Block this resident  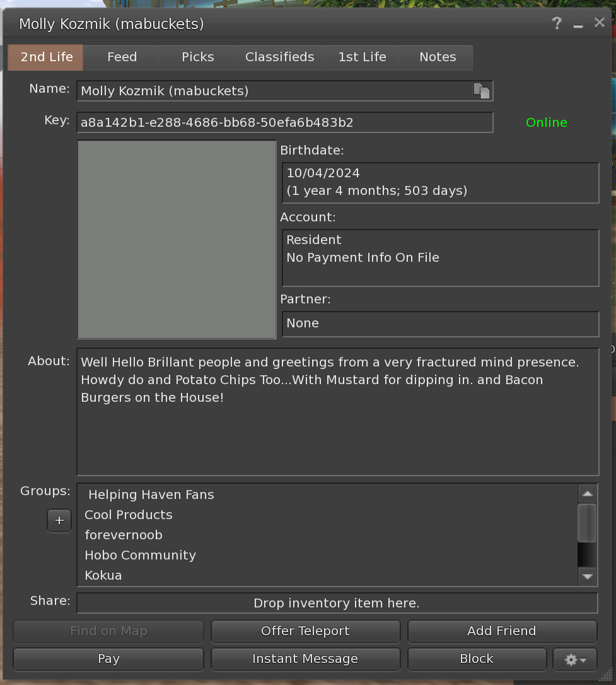click(x=477, y=659)
